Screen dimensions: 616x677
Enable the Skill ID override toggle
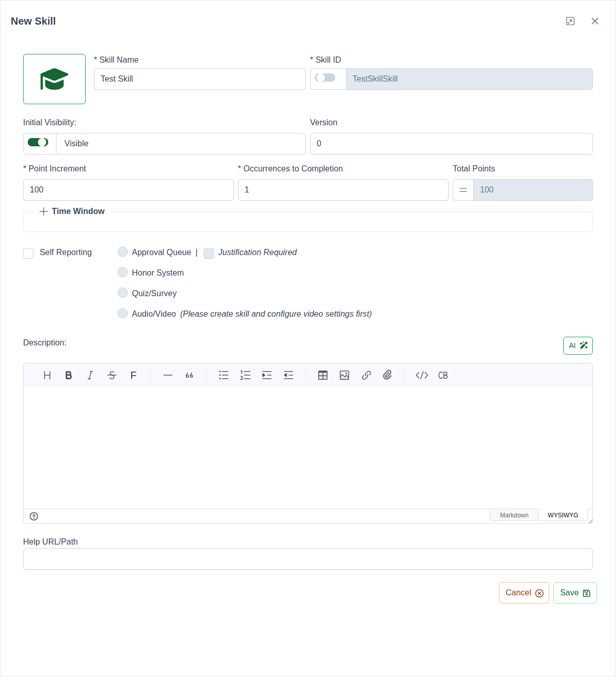point(325,78)
